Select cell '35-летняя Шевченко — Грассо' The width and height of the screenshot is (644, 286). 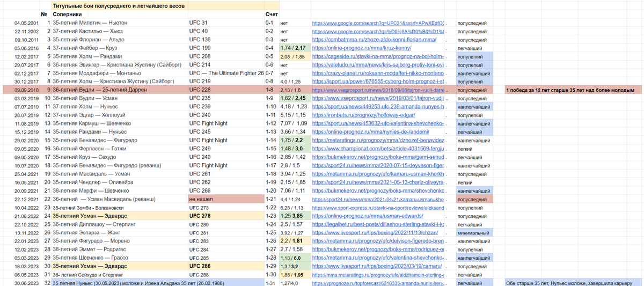(x=120, y=257)
